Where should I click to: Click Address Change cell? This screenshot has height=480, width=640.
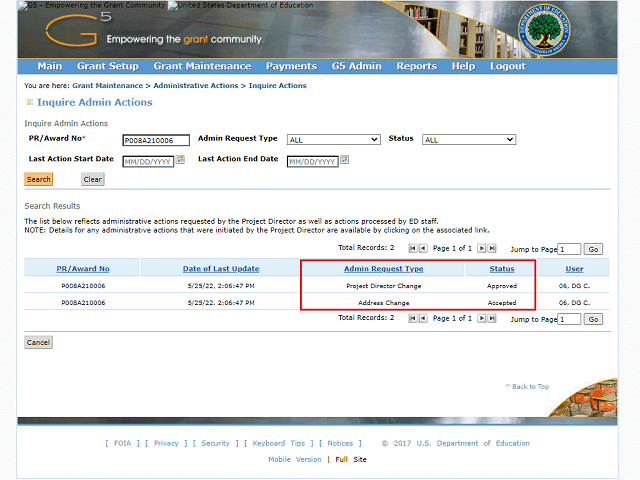[x=384, y=303]
